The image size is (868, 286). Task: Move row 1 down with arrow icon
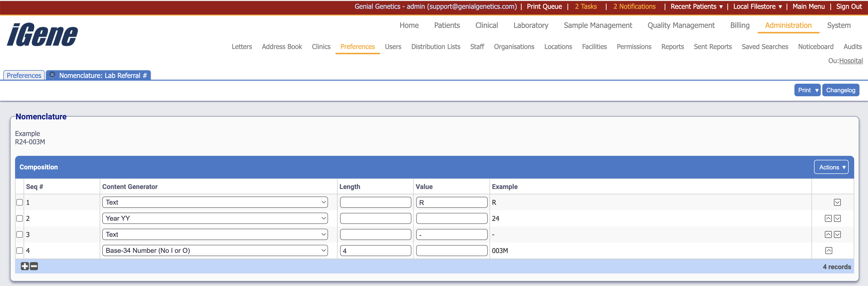point(837,202)
